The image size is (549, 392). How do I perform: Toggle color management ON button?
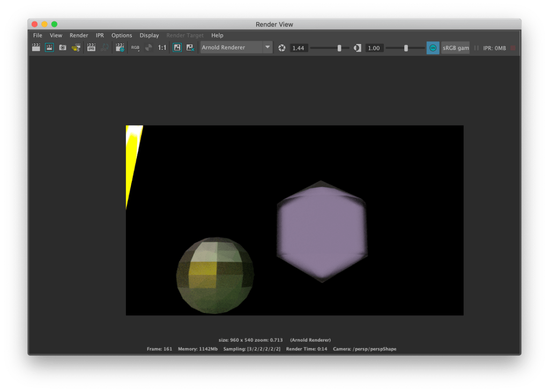pos(433,48)
